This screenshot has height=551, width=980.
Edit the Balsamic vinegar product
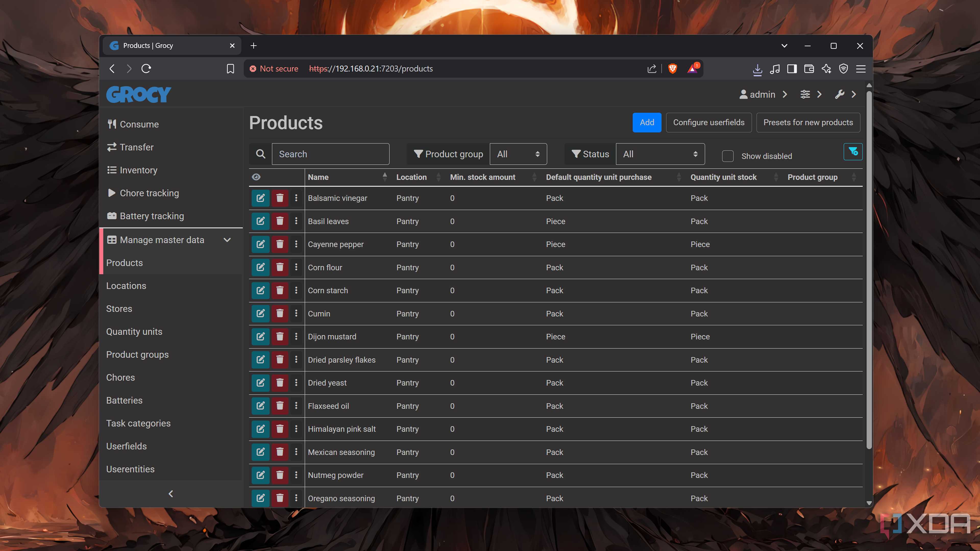[260, 198]
